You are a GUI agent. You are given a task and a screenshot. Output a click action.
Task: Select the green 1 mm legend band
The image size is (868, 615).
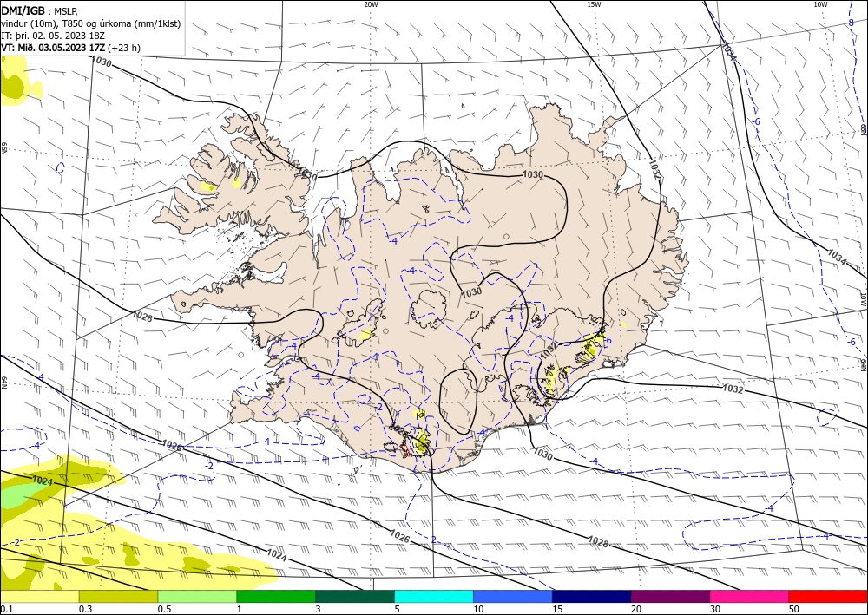276,596
